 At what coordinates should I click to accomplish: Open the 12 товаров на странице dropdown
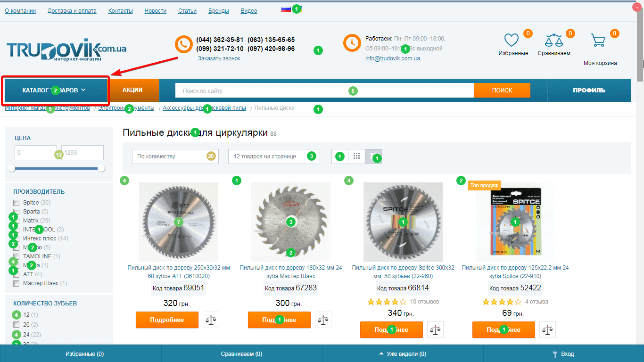point(273,156)
